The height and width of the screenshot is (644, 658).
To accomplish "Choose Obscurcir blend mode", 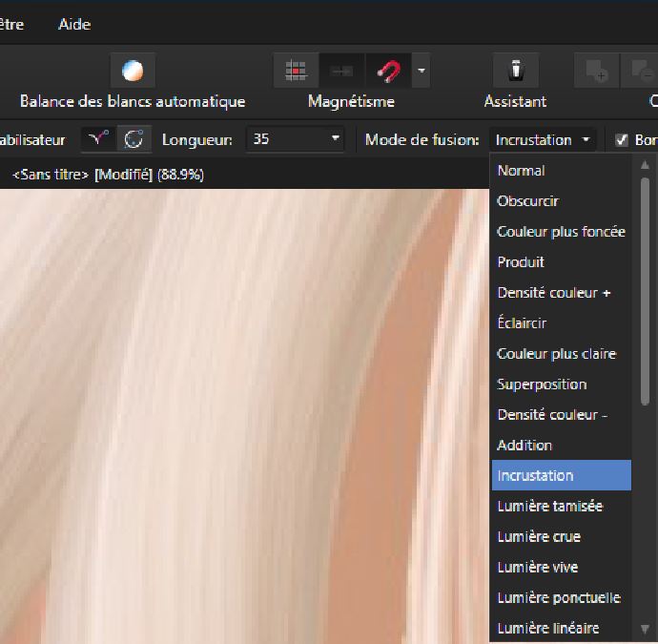I will pyautogui.click(x=561, y=201).
